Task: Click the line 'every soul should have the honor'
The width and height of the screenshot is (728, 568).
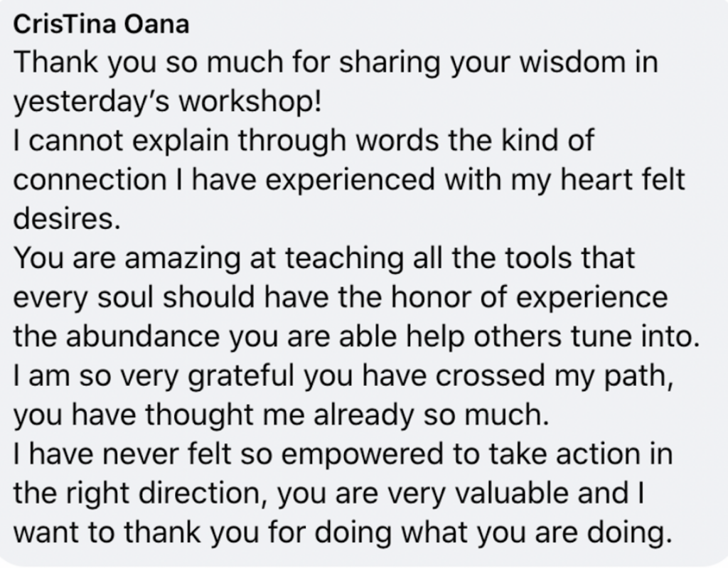Action: 341,296
